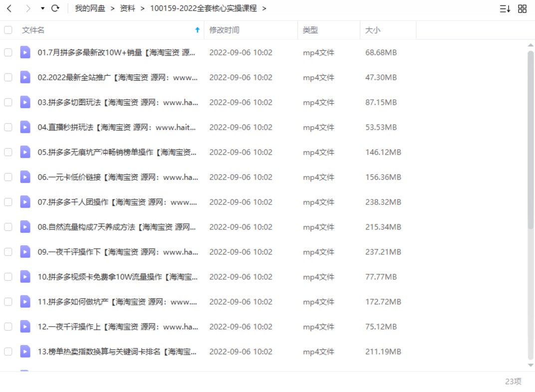Screen dimensions: 535x392
Task: Select file name 07.拼多多千人团操作
Action: pos(117,202)
